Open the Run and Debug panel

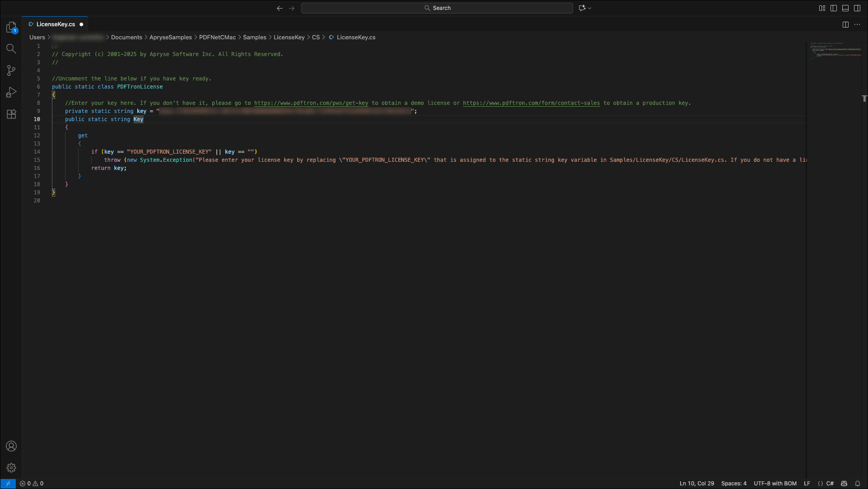(11, 92)
